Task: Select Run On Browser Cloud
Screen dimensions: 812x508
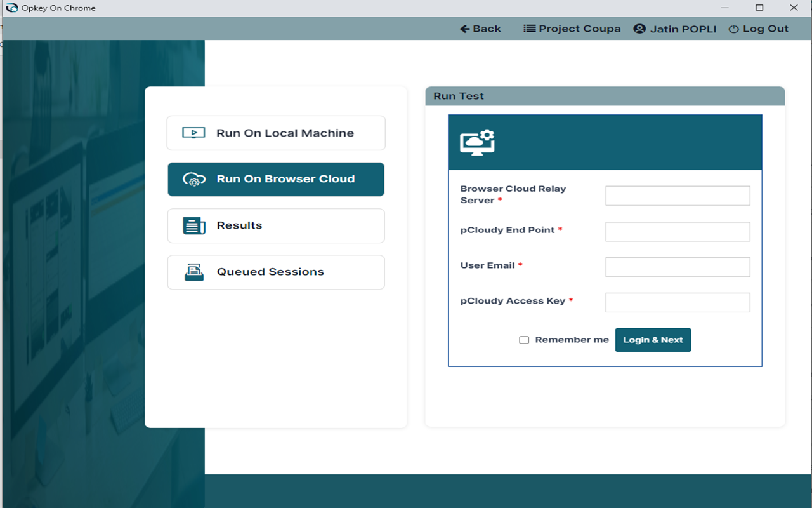Action: tap(276, 179)
